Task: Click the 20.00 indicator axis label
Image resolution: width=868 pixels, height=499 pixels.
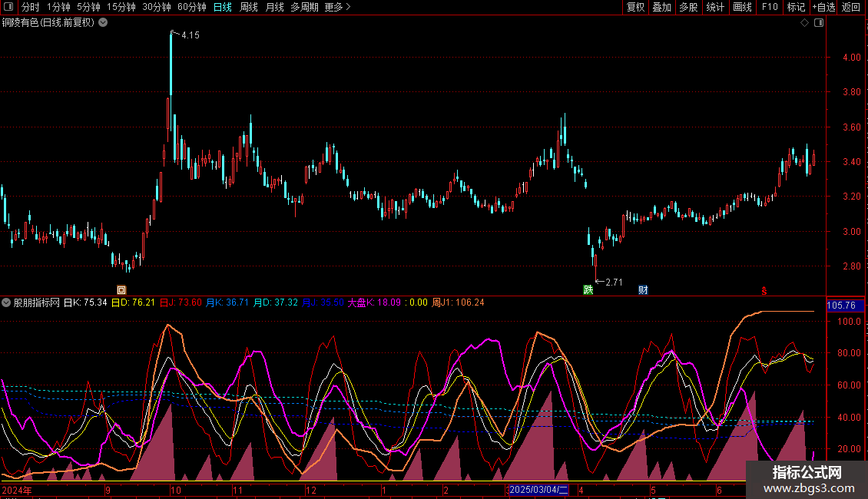Action: [x=849, y=448]
